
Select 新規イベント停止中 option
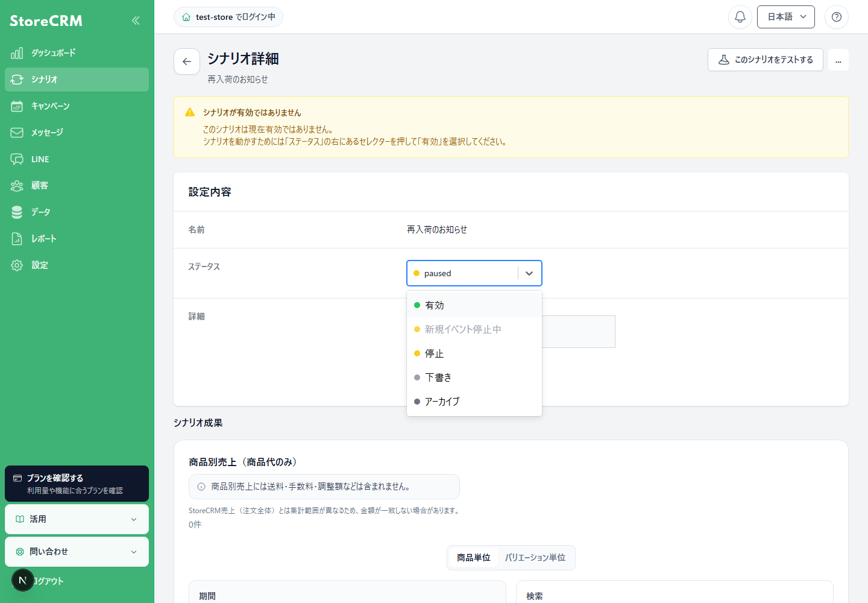point(474,329)
